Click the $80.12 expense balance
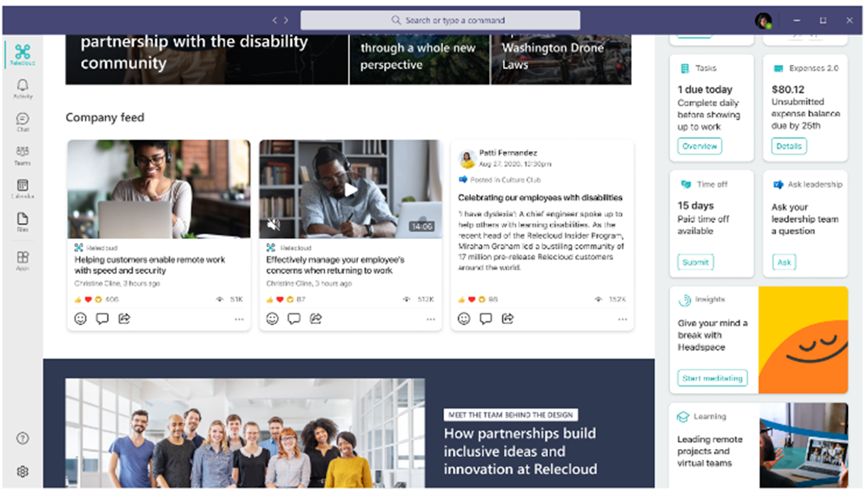This screenshot has height=496, width=868. (788, 89)
